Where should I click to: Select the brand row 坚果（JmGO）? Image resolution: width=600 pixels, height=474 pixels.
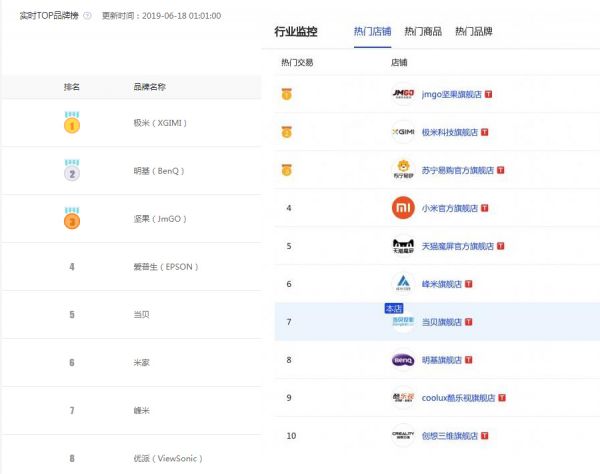[132, 219]
